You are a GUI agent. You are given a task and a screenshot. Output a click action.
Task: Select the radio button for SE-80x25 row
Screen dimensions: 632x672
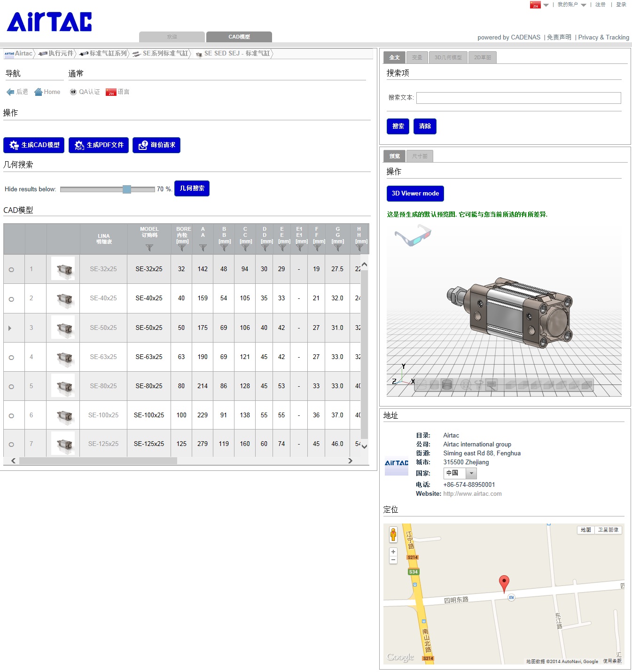coord(11,387)
